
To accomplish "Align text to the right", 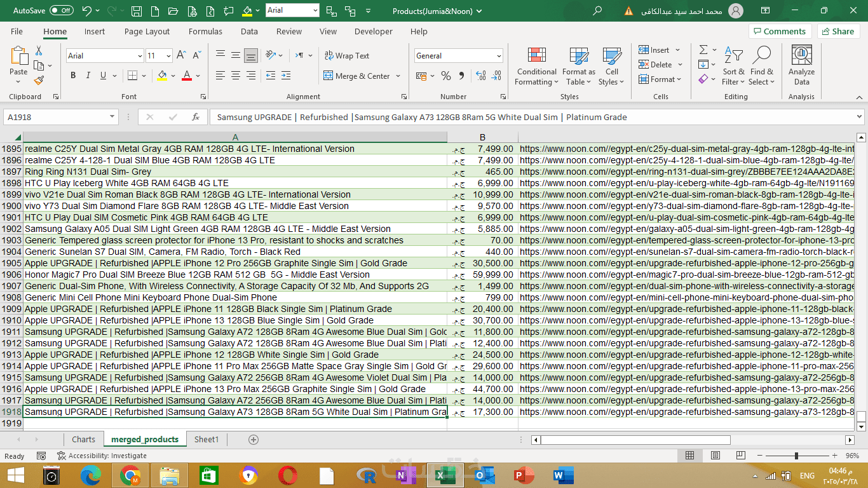I will pos(251,76).
